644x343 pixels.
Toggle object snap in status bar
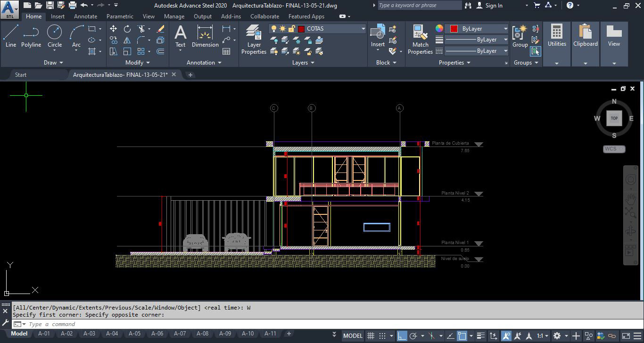[462, 336]
